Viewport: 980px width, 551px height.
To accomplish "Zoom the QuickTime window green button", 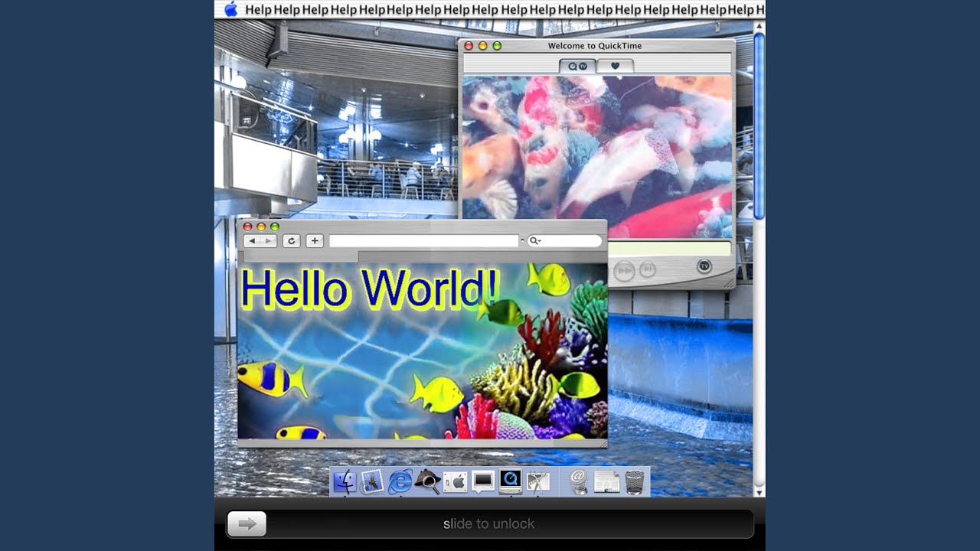I will (x=497, y=46).
